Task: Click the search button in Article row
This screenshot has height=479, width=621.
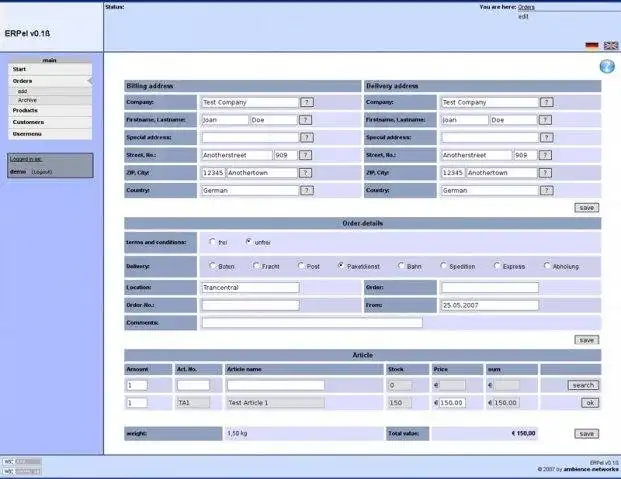Action: coord(583,385)
